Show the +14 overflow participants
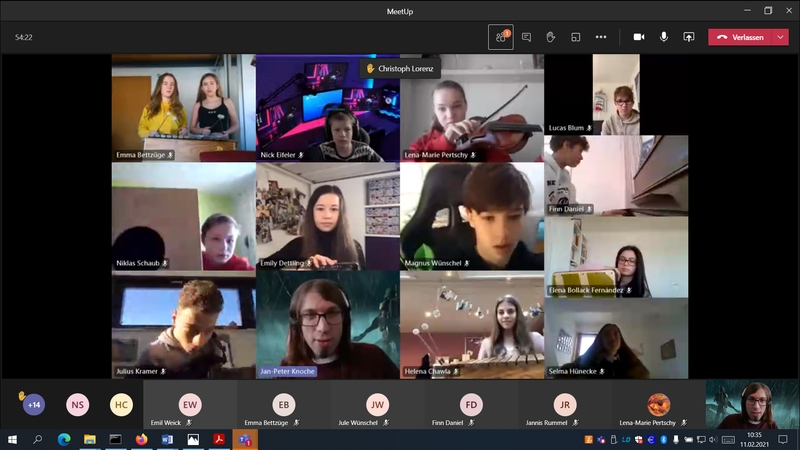800x450 pixels. tap(34, 405)
